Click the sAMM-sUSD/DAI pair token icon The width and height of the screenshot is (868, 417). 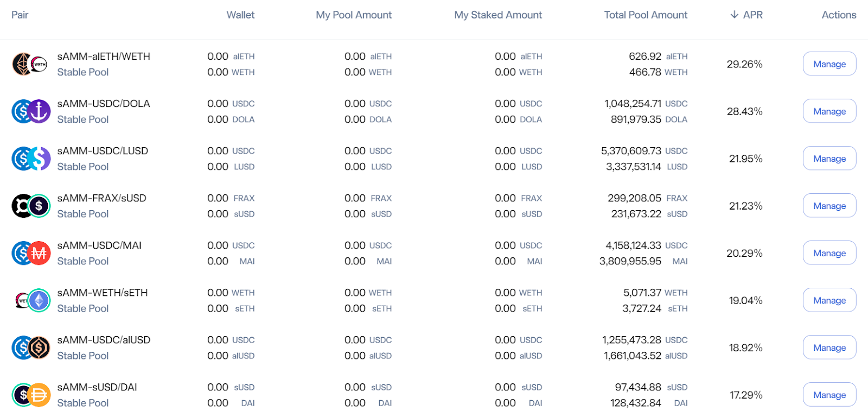31,395
